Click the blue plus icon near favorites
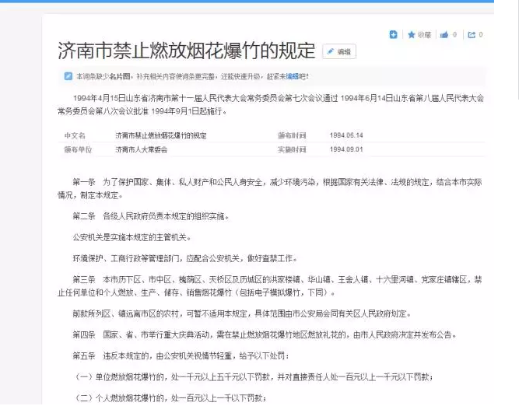The height and width of the screenshot is (420, 519). point(394,35)
